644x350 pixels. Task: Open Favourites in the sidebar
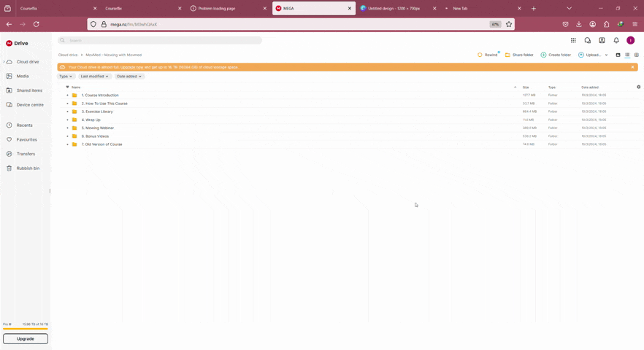[27, 140]
